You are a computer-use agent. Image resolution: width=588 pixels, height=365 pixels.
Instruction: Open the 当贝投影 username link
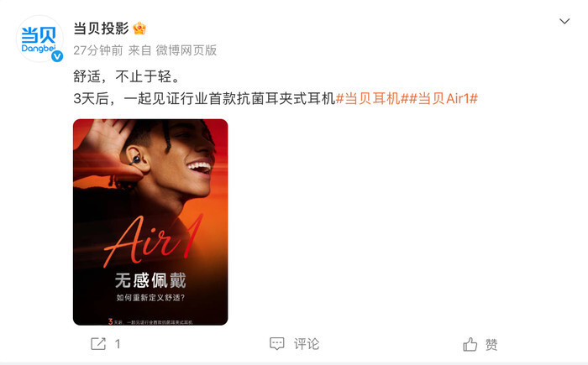point(101,29)
